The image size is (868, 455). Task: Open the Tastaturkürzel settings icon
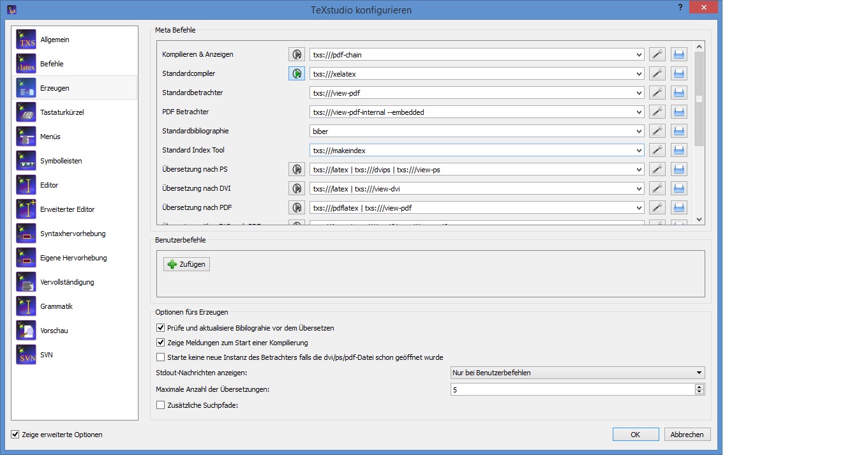pos(26,112)
